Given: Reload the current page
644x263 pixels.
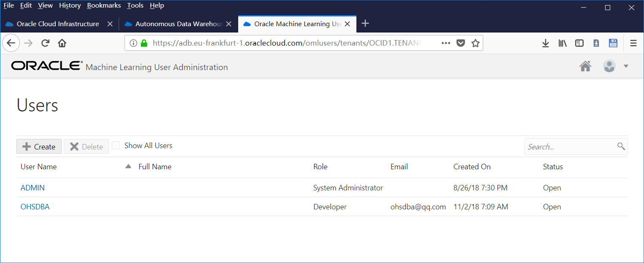Looking at the screenshot, I should pos(46,43).
